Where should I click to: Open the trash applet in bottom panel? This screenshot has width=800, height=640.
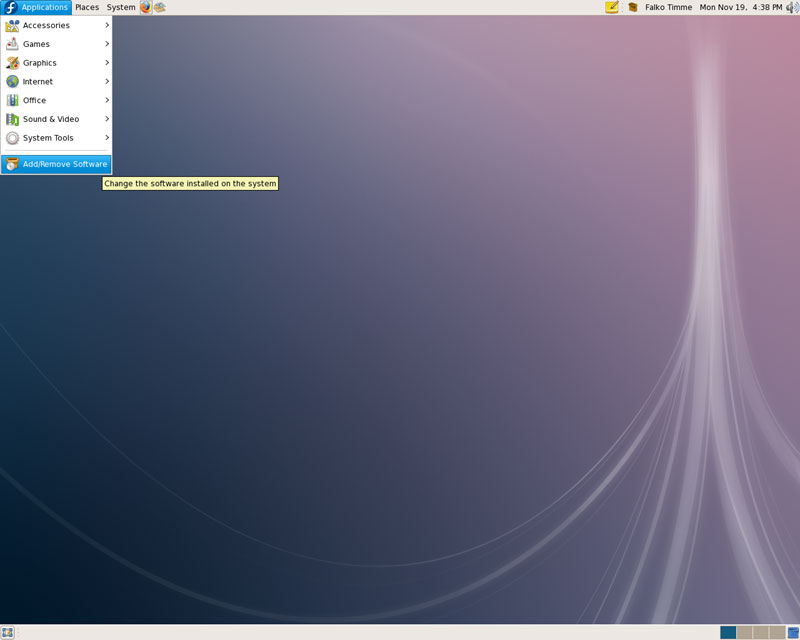point(793,633)
